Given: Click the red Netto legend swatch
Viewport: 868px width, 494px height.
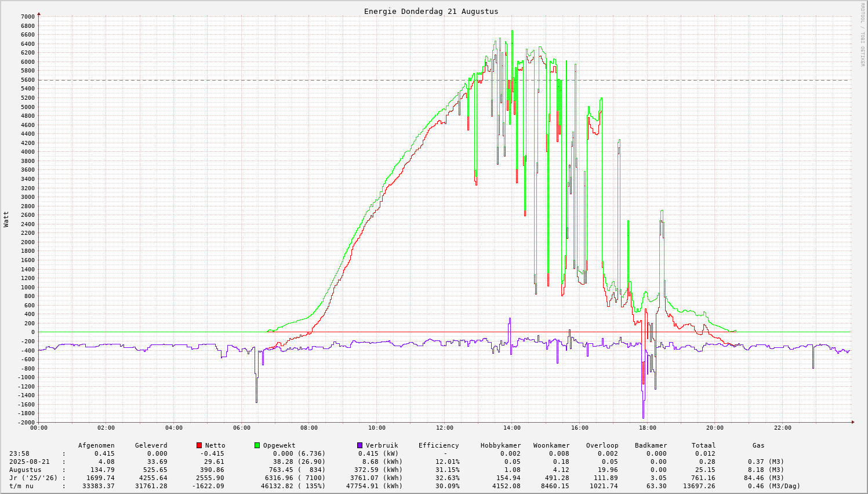Looking at the screenshot, I should pyautogui.click(x=199, y=445).
